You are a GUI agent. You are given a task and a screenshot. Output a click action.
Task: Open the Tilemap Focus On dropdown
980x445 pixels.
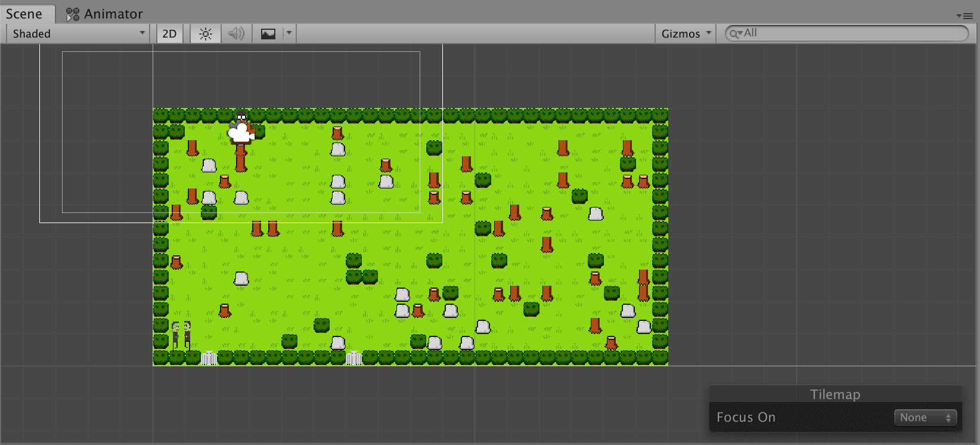point(925,418)
